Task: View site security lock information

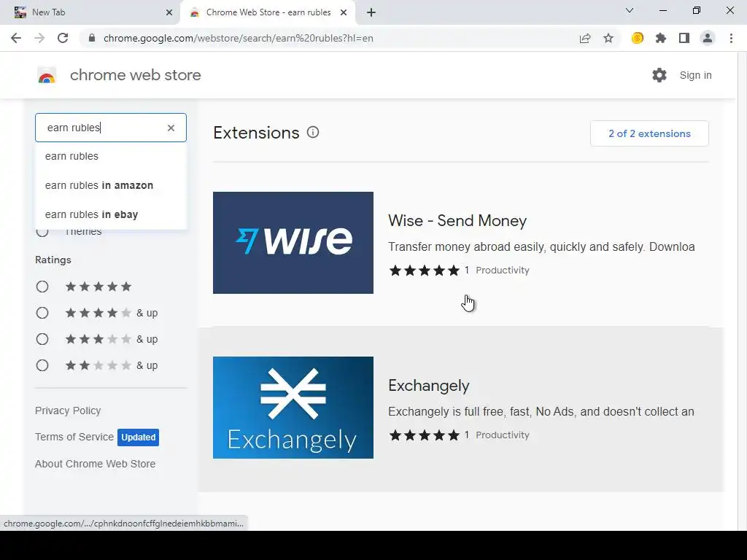Action: point(92,38)
